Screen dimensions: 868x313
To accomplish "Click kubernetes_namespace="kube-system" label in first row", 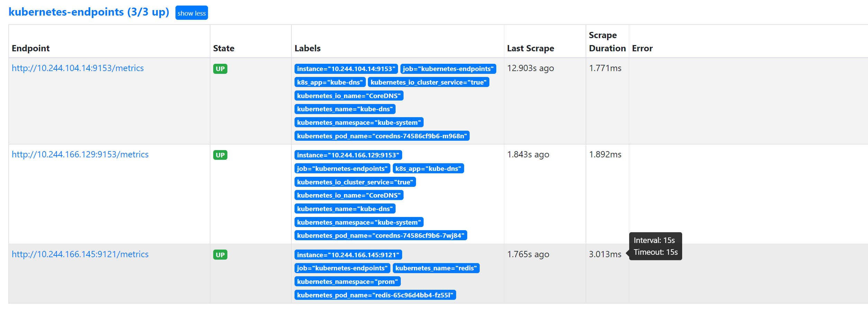I will (359, 122).
